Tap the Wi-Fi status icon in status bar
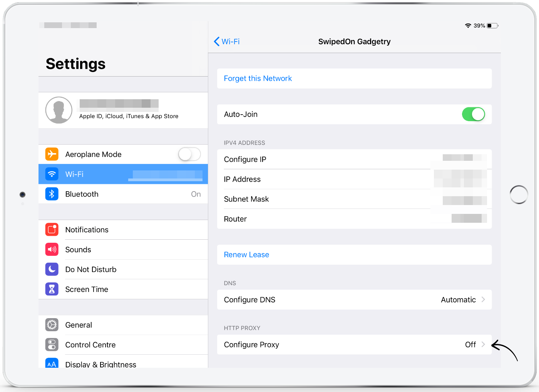The height and width of the screenshot is (392, 539). (468, 26)
